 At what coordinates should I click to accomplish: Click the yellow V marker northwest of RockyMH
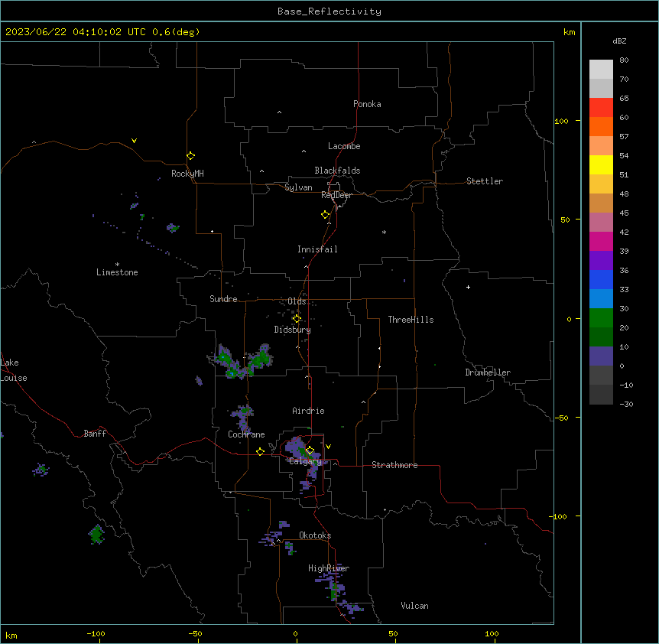click(x=134, y=141)
